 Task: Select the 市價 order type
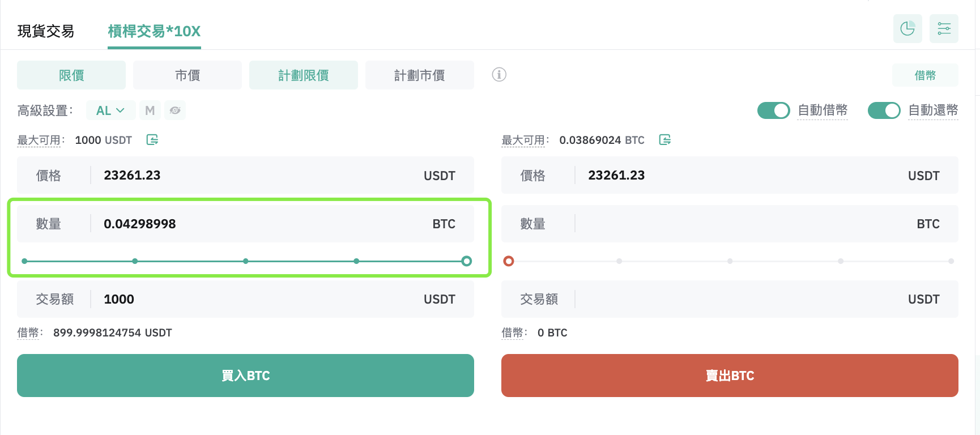[188, 75]
